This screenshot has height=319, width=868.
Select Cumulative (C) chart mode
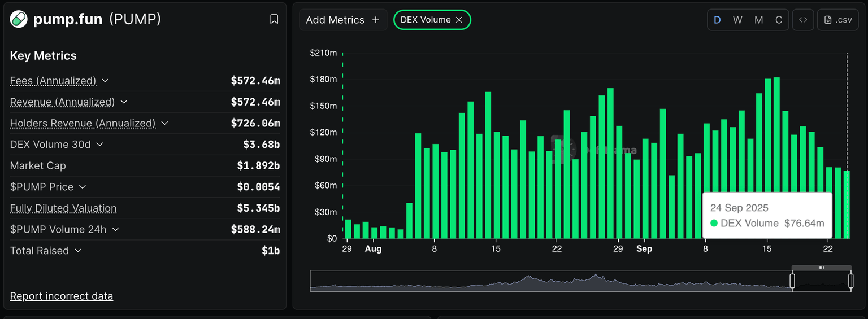[779, 20]
